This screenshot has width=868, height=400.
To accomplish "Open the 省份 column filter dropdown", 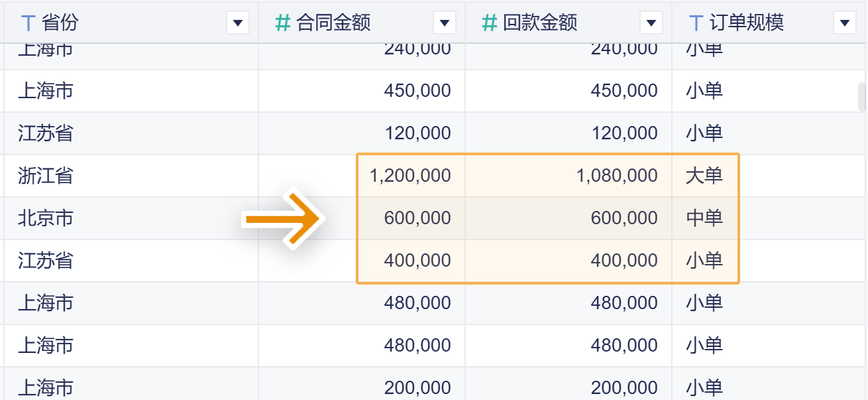I will point(238,23).
